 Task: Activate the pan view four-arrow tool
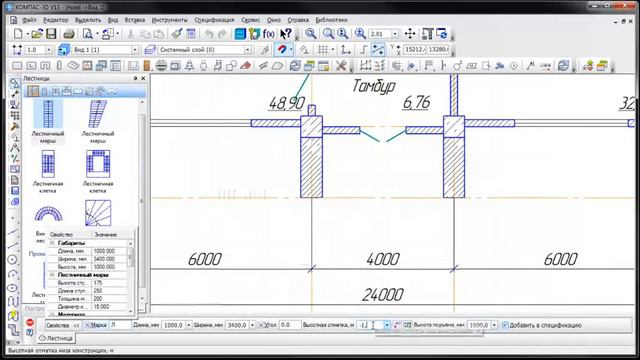[410, 34]
